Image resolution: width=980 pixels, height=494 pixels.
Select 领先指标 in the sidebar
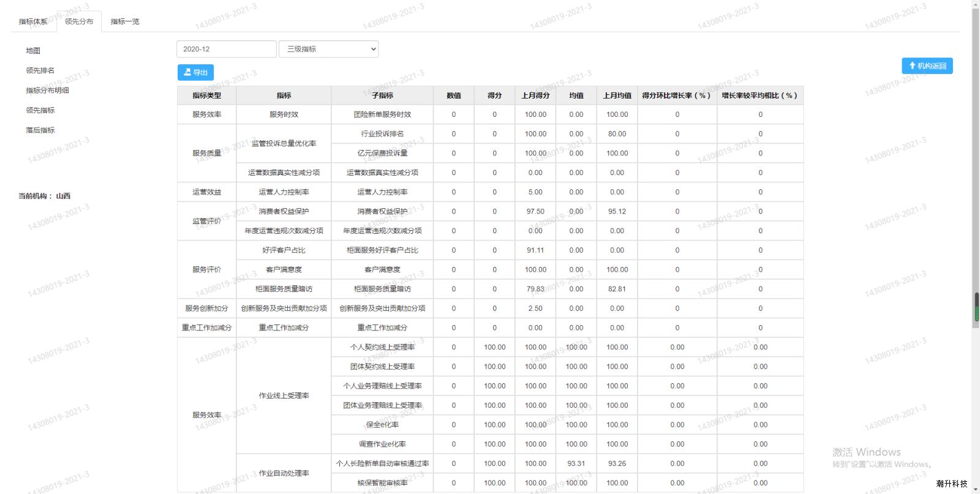[40, 110]
